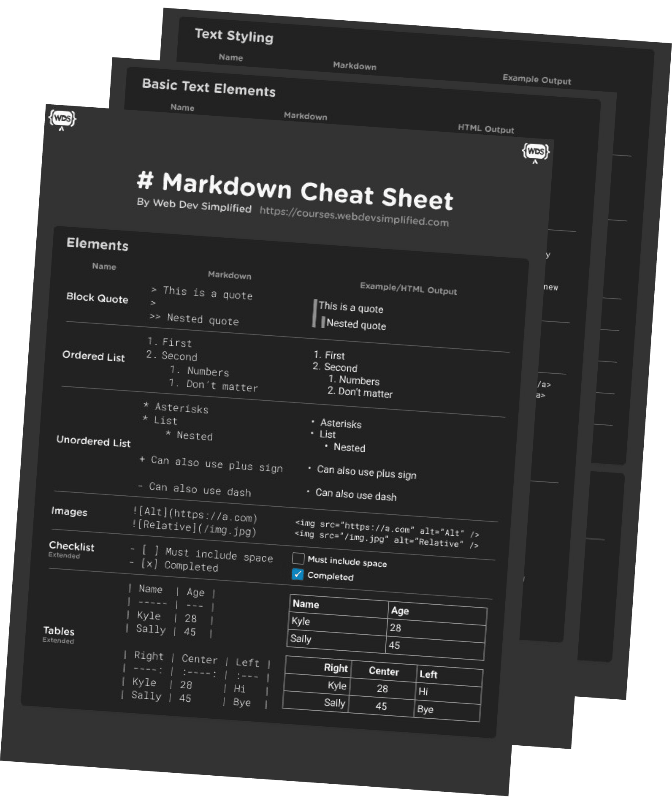
Task: Click the '# Markdown Cheat Sheet' title
Action: 295,191
